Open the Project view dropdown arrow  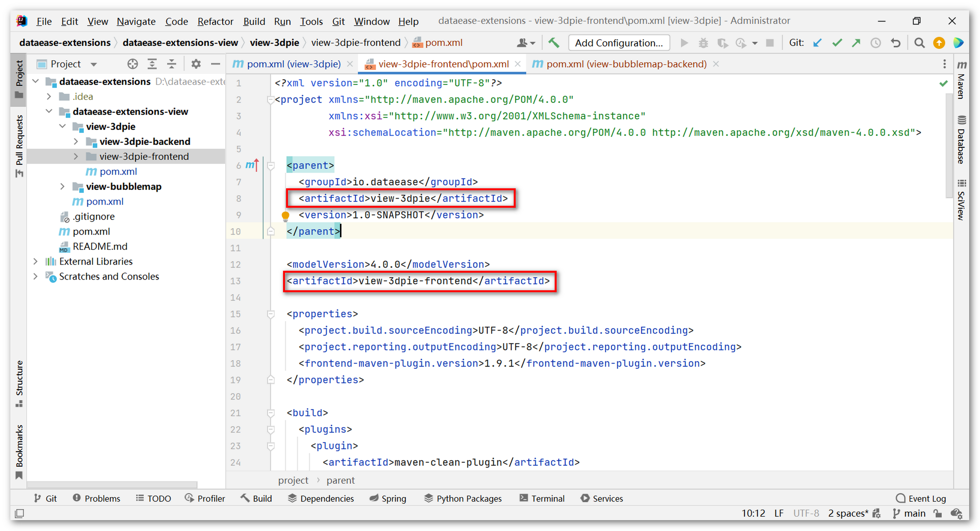point(94,64)
